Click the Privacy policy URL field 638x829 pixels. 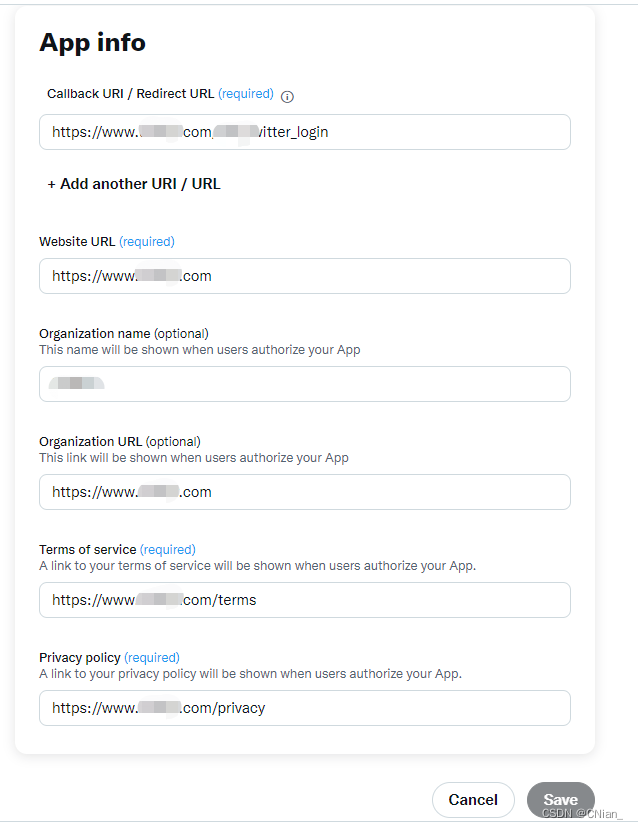tap(304, 707)
